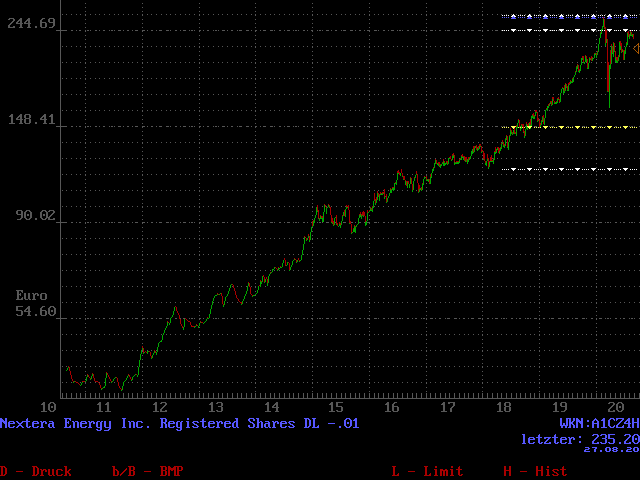Click year 15 on the time axis
This screenshot has width=640, height=480.
coord(335,408)
